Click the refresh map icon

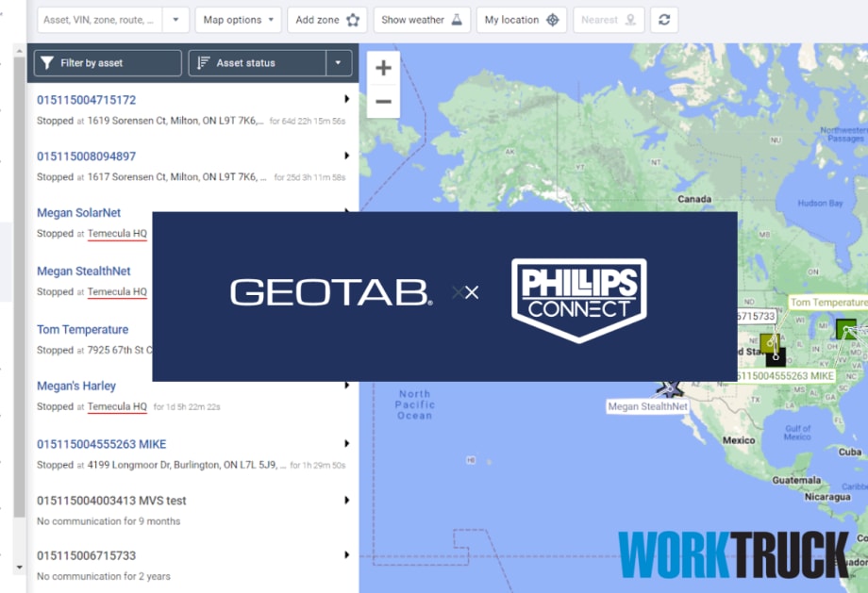pos(664,20)
